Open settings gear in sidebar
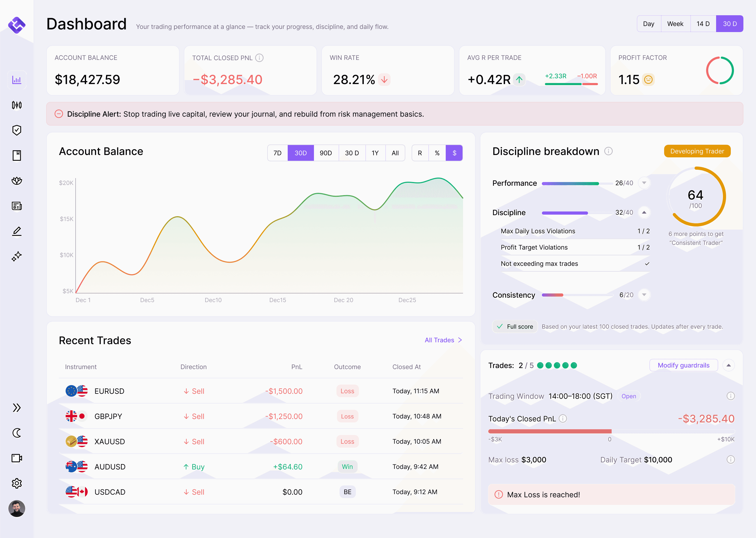Viewport: 756px width, 538px height. pos(17,483)
